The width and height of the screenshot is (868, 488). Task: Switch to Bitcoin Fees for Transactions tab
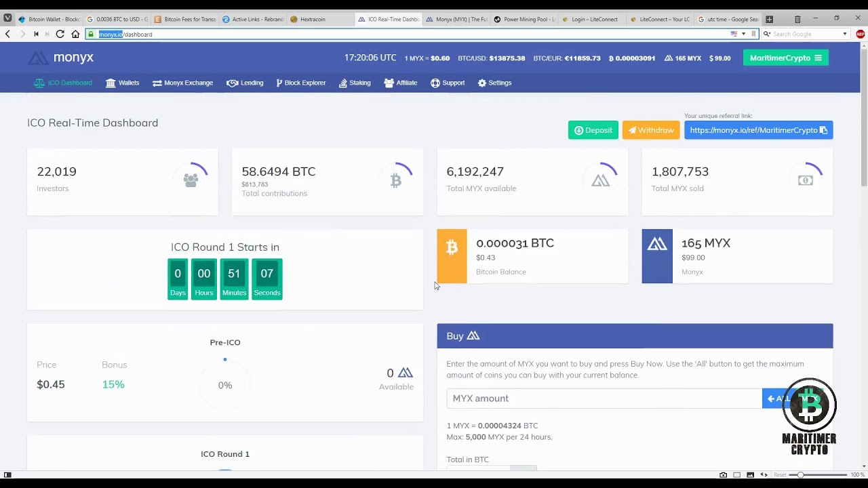click(184, 19)
